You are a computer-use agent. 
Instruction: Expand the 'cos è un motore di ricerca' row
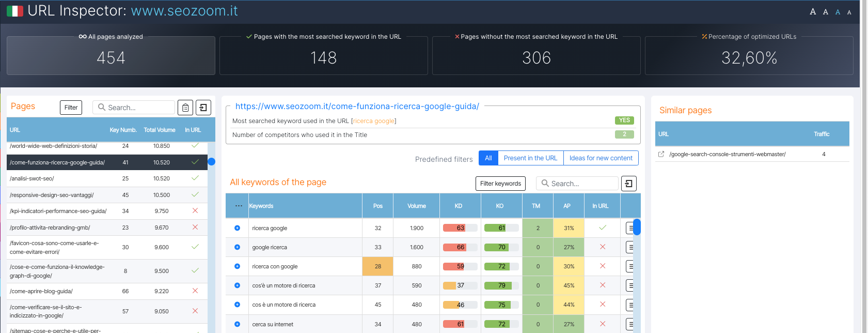point(238,305)
